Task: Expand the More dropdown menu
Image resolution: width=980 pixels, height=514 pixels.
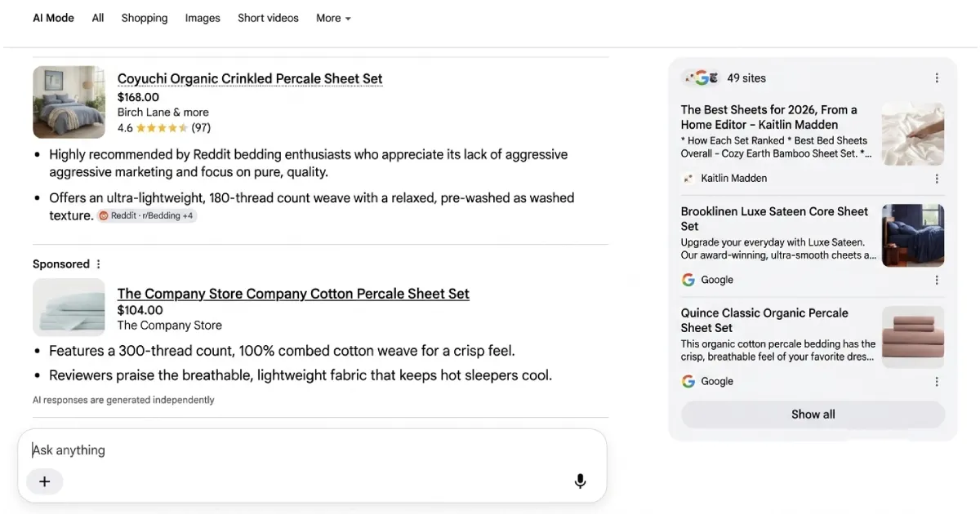Action: pos(333,18)
